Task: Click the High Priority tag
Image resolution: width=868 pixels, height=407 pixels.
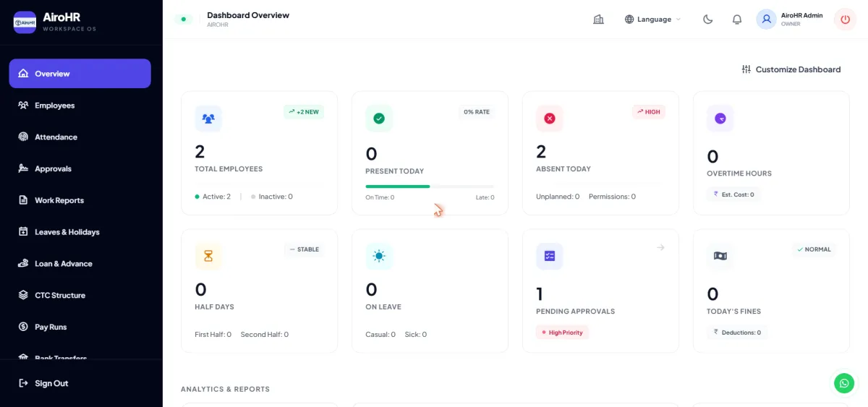Action: pos(562,333)
